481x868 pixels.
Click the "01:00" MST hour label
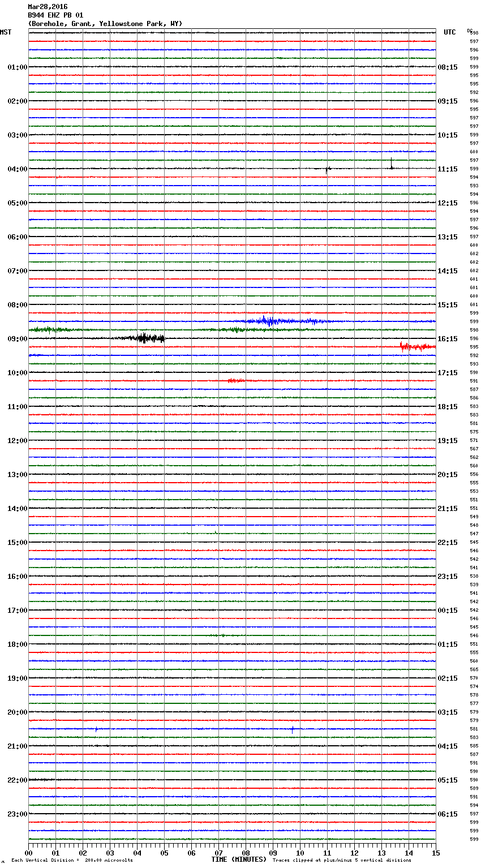coord(17,67)
